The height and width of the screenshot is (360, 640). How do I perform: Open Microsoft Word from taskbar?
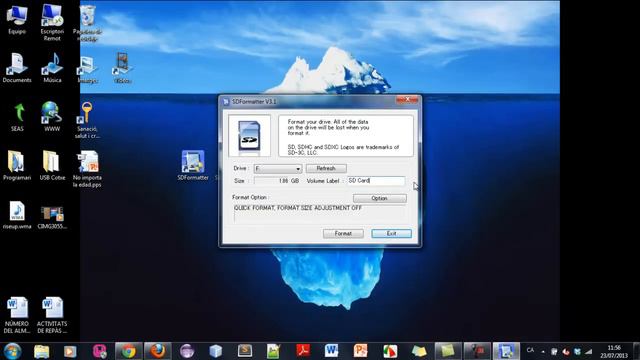point(331,351)
